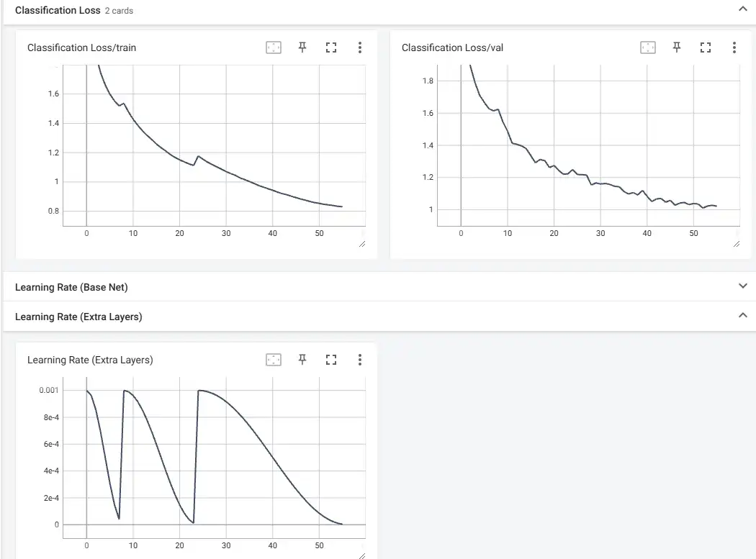Open more options for Classification Loss/train card

click(x=360, y=47)
